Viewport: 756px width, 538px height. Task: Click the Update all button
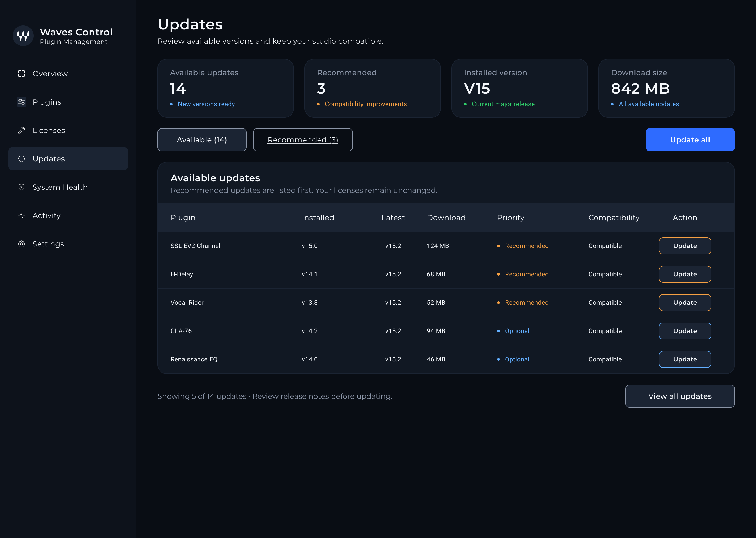pos(690,140)
